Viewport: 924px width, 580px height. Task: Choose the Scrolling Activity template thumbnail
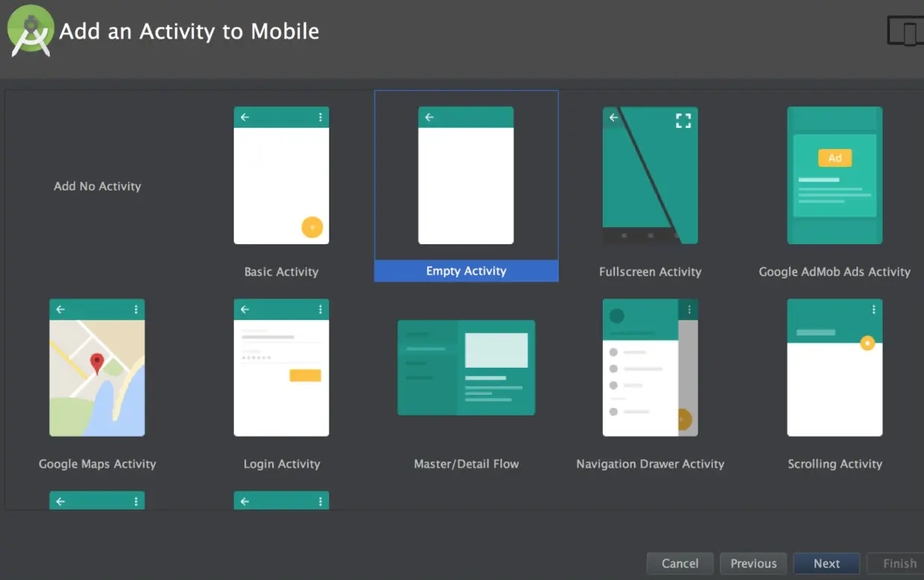coord(835,368)
